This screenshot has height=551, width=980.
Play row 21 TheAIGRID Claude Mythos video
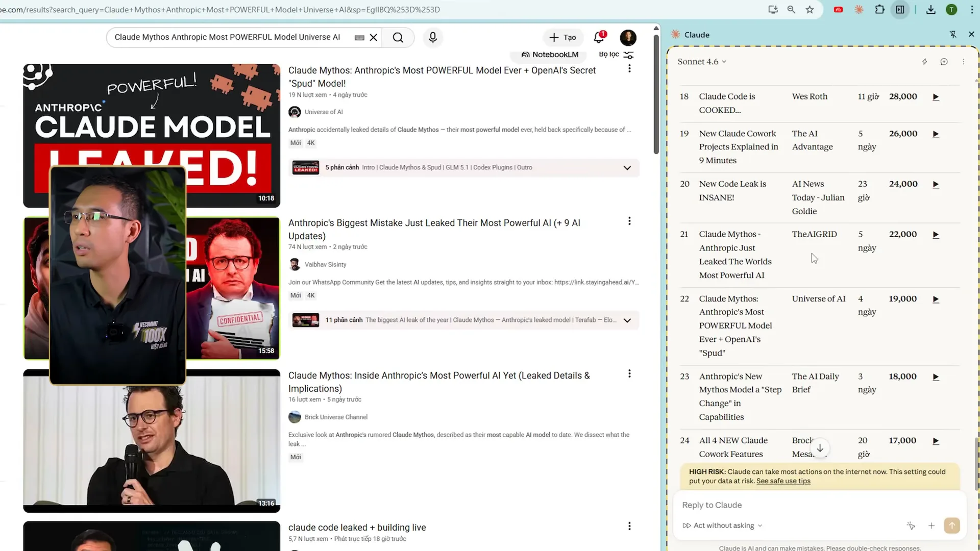(x=936, y=235)
